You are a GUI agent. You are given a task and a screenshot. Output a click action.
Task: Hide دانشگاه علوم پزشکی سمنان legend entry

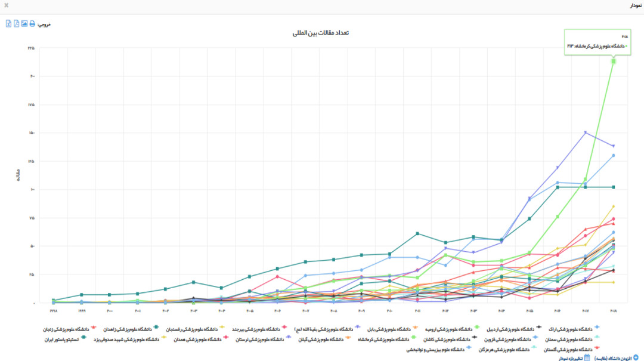(572, 339)
